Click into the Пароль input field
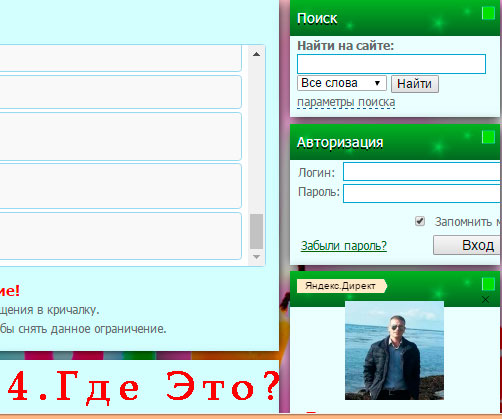This screenshot has height=419, width=502. coord(422,193)
